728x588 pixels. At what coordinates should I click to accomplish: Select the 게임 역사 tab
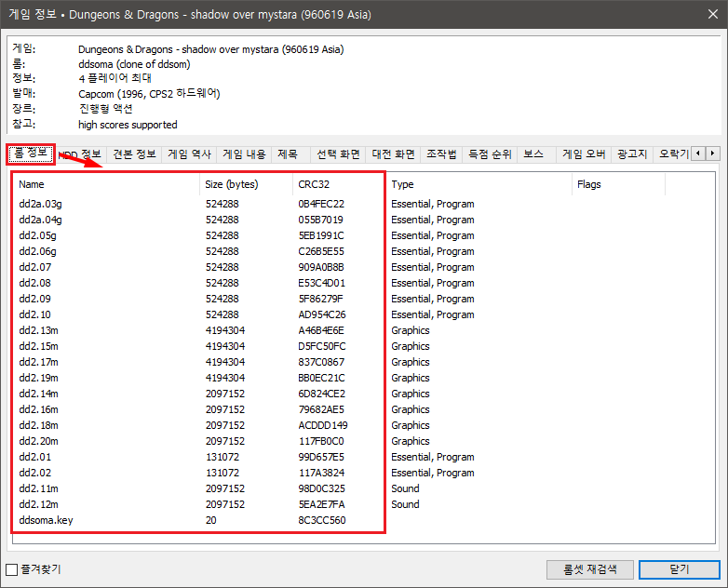(x=189, y=154)
